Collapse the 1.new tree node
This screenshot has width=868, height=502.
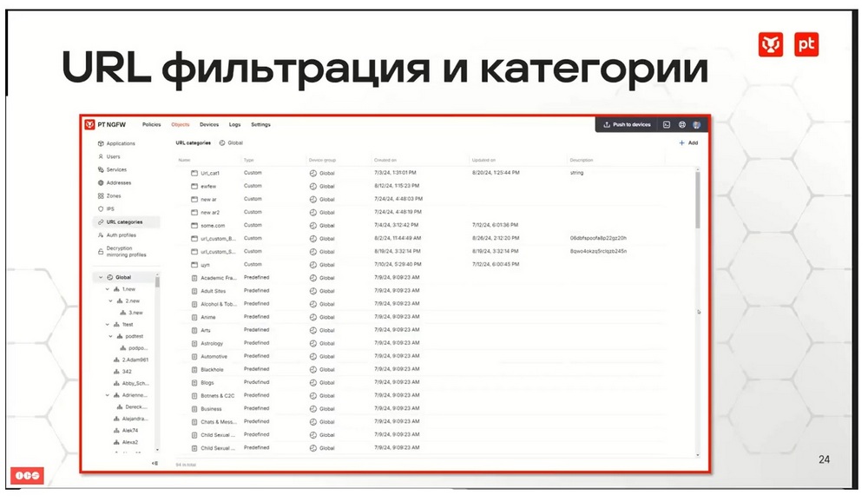pos(108,289)
